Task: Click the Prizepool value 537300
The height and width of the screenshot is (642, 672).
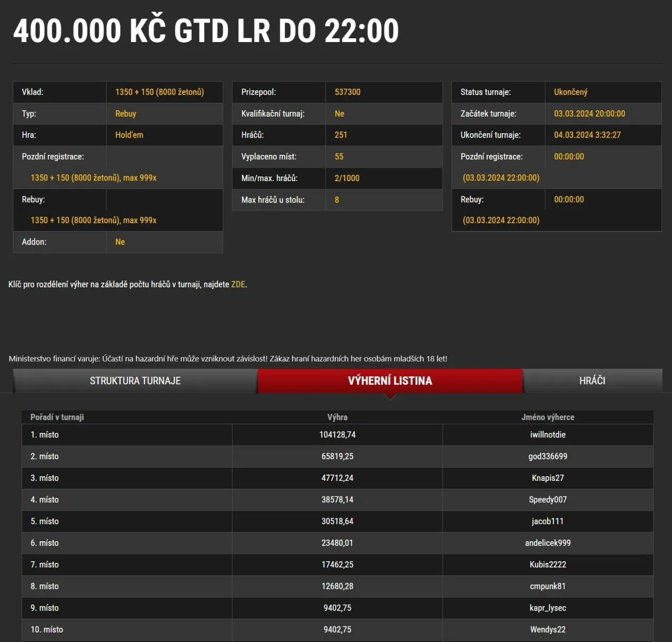Action: pos(348,92)
